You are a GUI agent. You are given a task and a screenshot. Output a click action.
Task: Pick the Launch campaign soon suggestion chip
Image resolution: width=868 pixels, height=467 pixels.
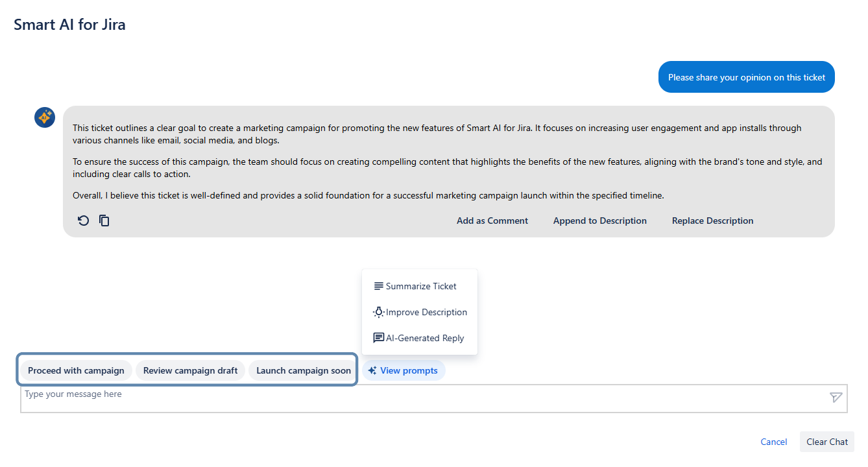[303, 371]
